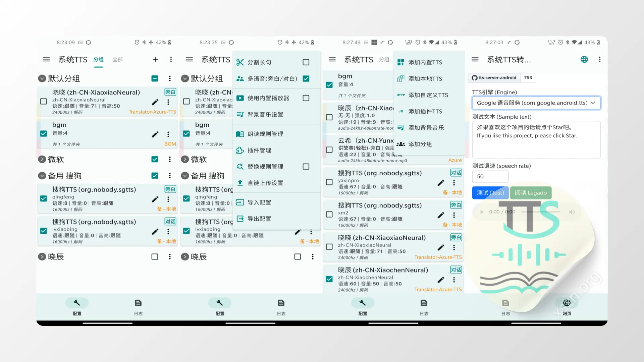
Task: Focus 测试语速 speech rate field
Action: point(490,176)
